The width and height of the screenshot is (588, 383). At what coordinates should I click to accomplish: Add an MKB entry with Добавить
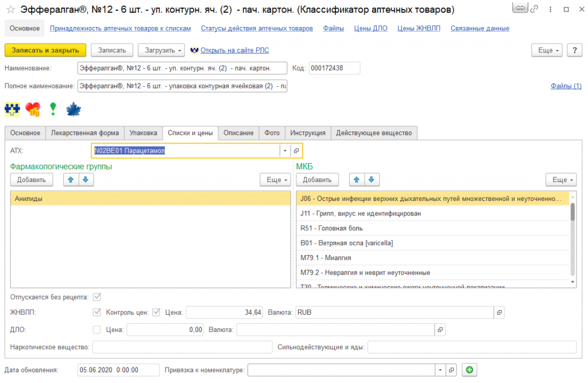pyautogui.click(x=317, y=180)
